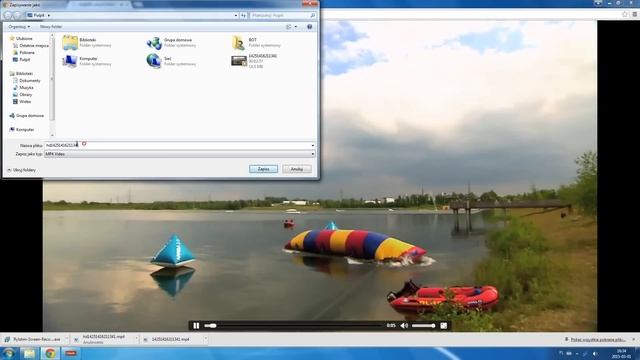Select the existing video file thumbnail

click(238, 61)
